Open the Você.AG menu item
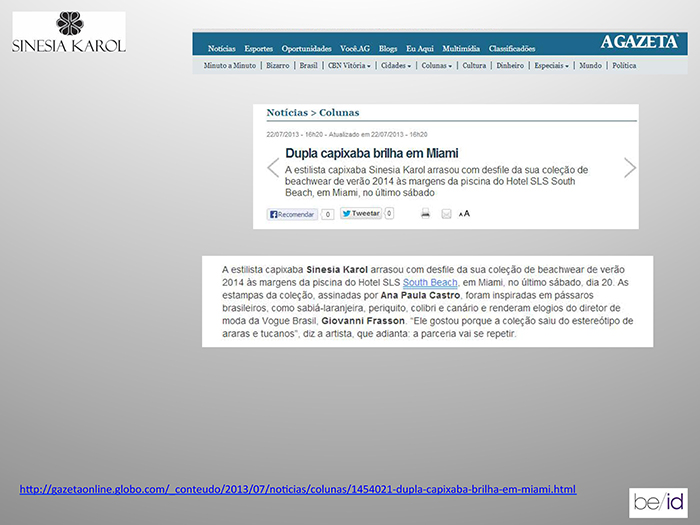The image size is (700, 525). click(355, 49)
